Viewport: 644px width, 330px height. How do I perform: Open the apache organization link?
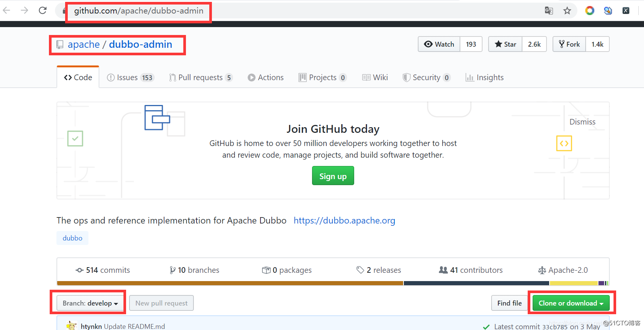tap(84, 44)
